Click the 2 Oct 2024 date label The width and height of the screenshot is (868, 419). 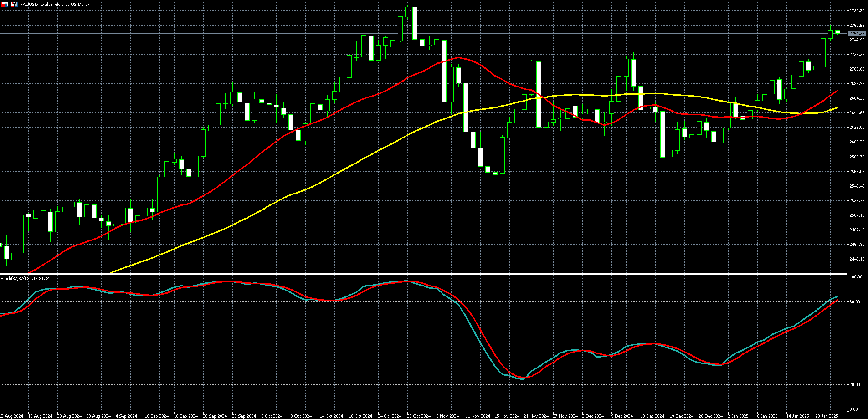(x=272, y=416)
